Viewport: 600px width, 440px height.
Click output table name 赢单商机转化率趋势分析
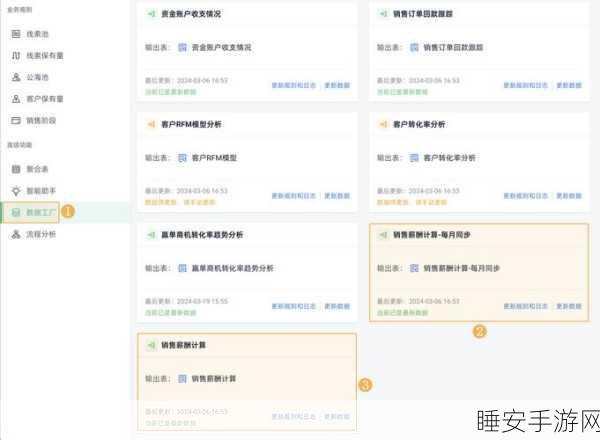[x=233, y=268]
